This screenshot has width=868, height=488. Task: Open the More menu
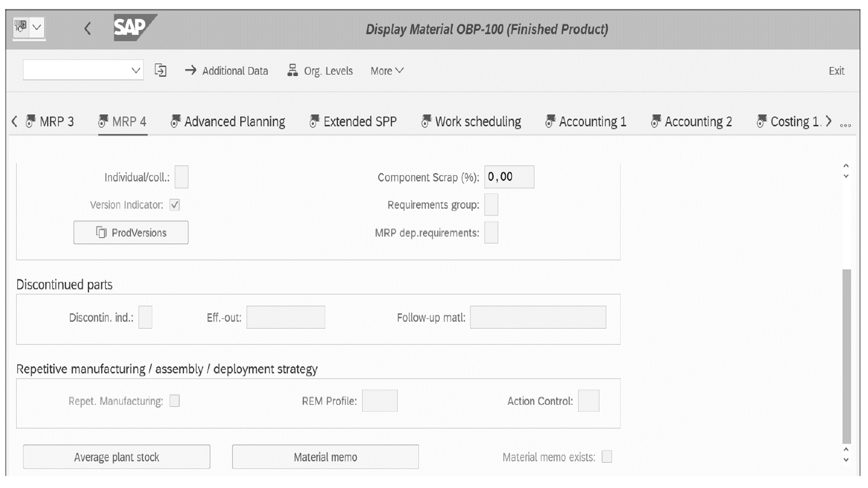tap(386, 71)
